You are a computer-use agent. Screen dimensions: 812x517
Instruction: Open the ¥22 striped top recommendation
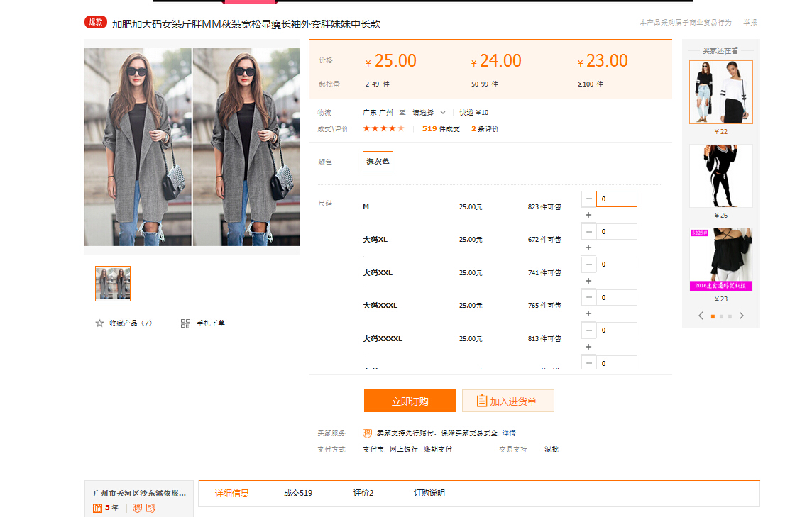click(720, 93)
